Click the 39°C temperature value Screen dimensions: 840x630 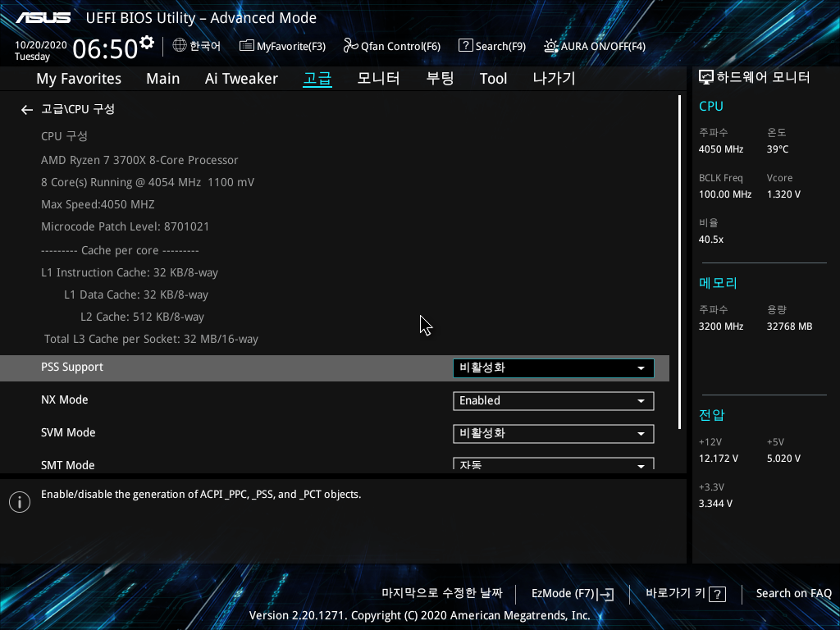(778, 149)
